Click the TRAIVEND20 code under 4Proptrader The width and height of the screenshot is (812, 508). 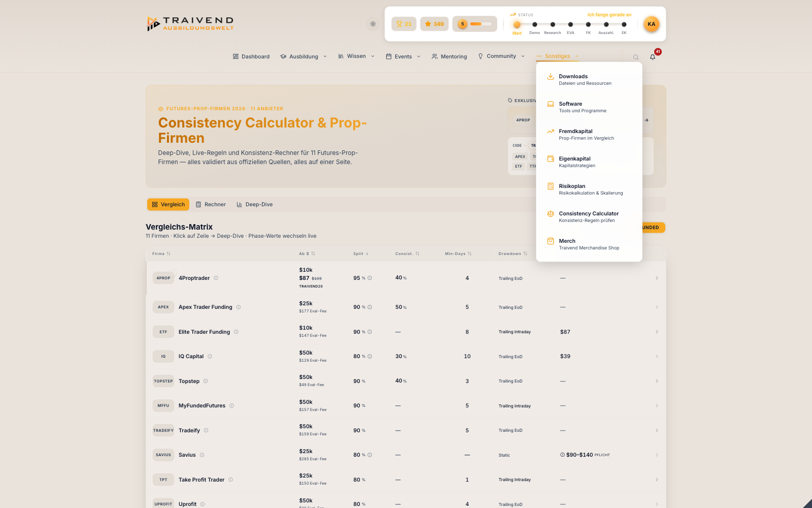click(x=311, y=287)
